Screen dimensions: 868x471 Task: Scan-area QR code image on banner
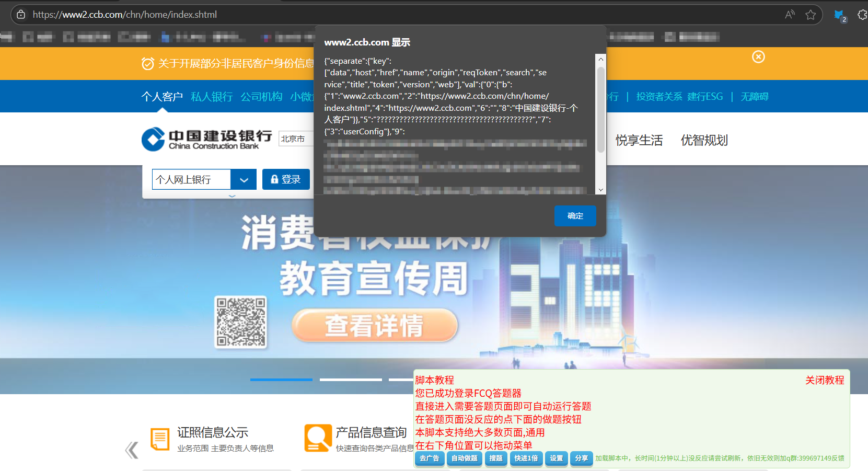pos(241,322)
